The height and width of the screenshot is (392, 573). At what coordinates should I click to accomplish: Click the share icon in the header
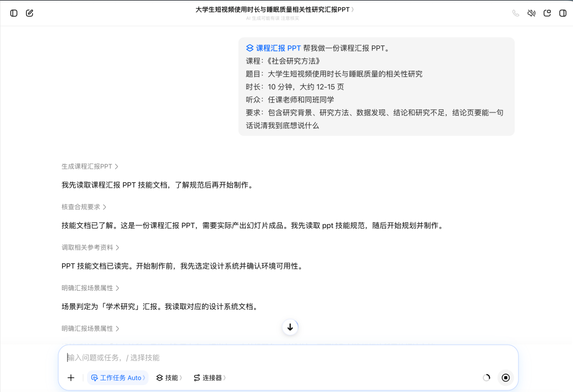(x=547, y=13)
